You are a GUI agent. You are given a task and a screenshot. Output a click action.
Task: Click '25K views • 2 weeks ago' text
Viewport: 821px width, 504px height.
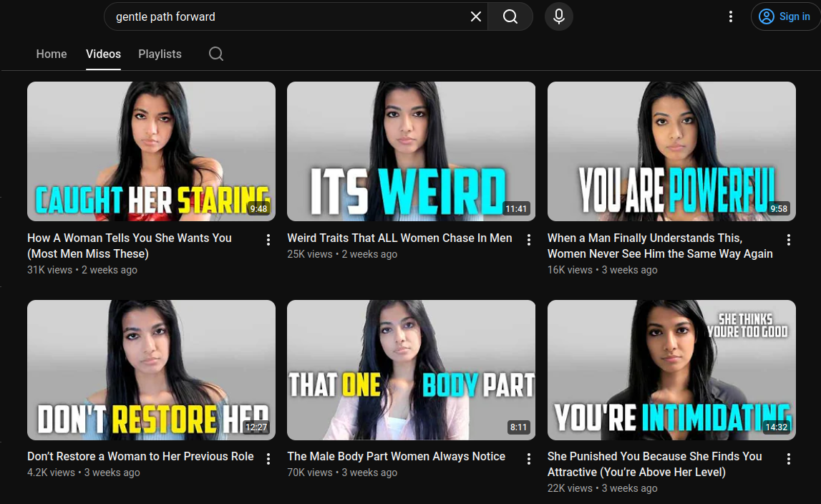[x=342, y=254]
